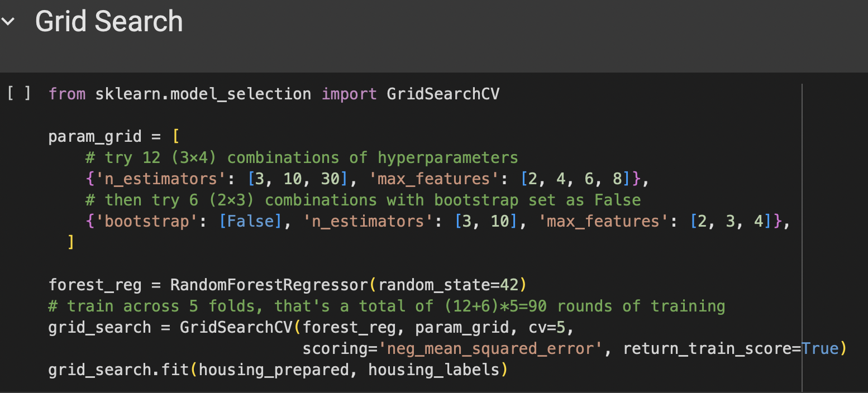Click the [2, 4, 6, 8] max_features list
Image resolution: width=868 pixels, height=393 pixels.
pyautogui.click(x=571, y=179)
